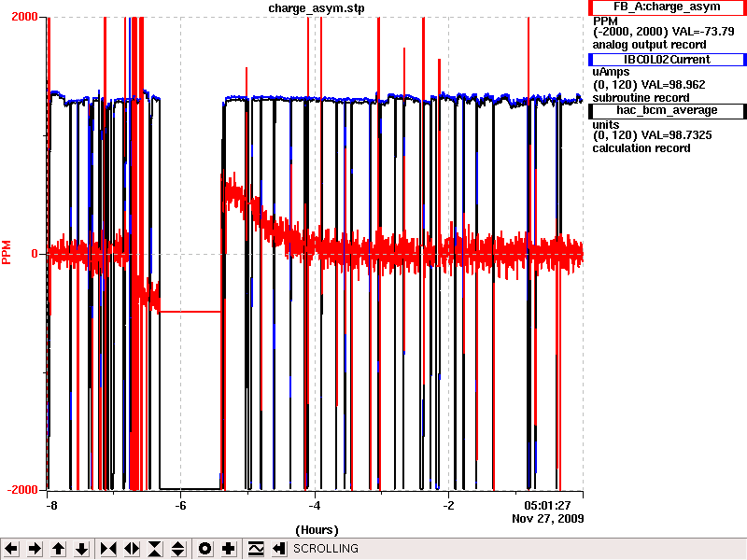Select the hac_bcm_average curve legend
The image size is (747, 560).
click(x=667, y=110)
